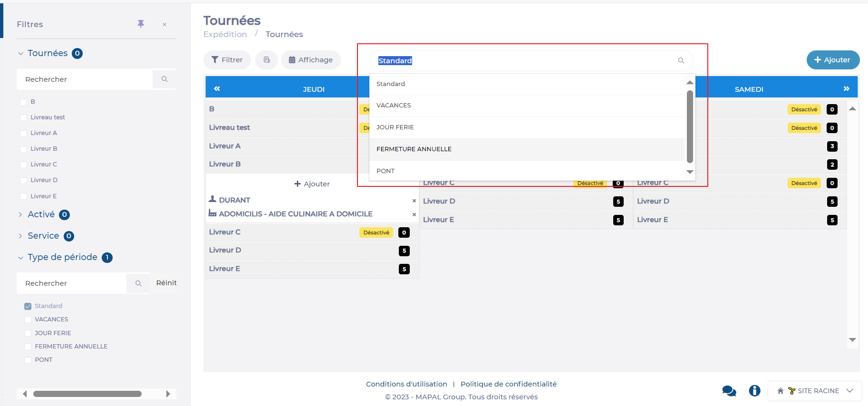Close the Filtres panel
Image resolution: width=868 pixels, height=406 pixels.
click(164, 25)
